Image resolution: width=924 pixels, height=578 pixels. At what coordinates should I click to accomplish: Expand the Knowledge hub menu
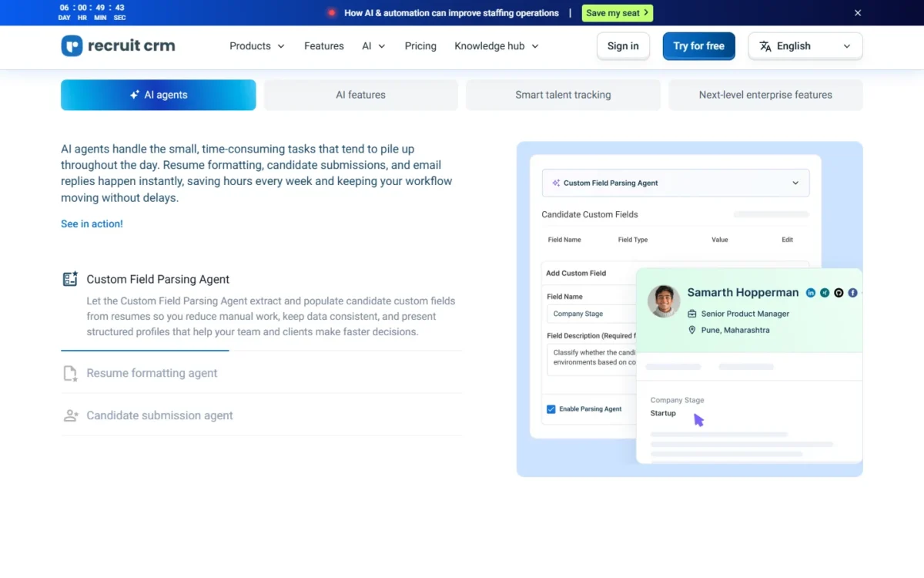pyautogui.click(x=497, y=46)
